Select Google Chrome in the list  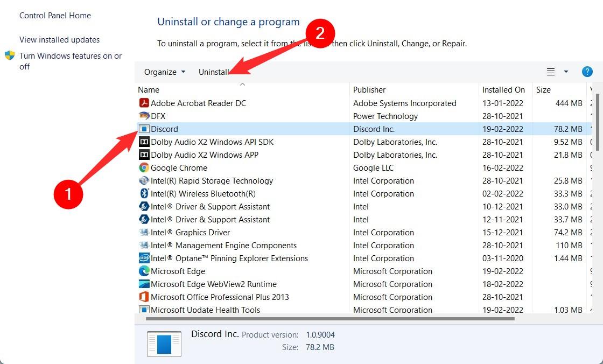click(179, 168)
